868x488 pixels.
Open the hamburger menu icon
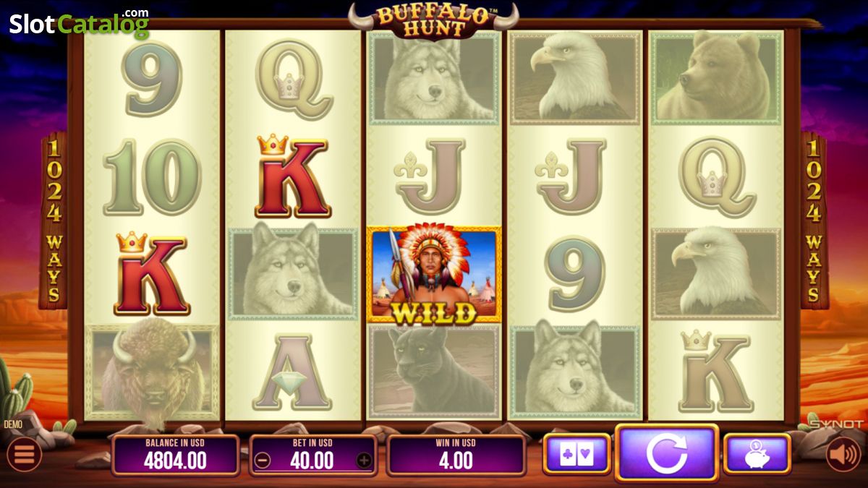click(24, 455)
